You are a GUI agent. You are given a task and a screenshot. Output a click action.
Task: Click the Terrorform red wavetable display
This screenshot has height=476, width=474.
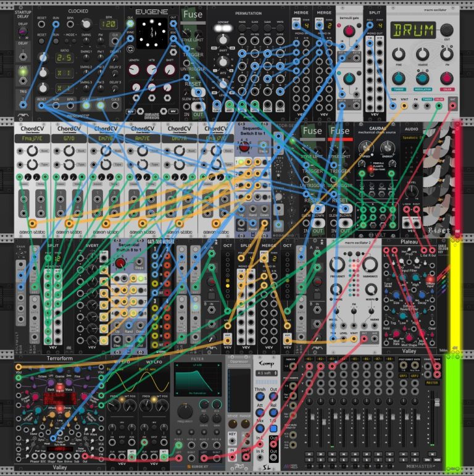[x=60, y=398]
